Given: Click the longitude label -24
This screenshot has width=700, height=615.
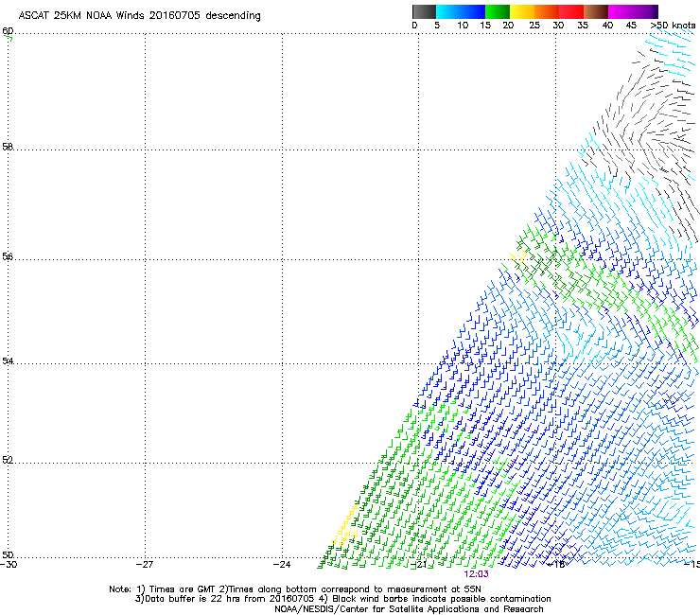Looking at the screenshot, I should coord(282,565).
